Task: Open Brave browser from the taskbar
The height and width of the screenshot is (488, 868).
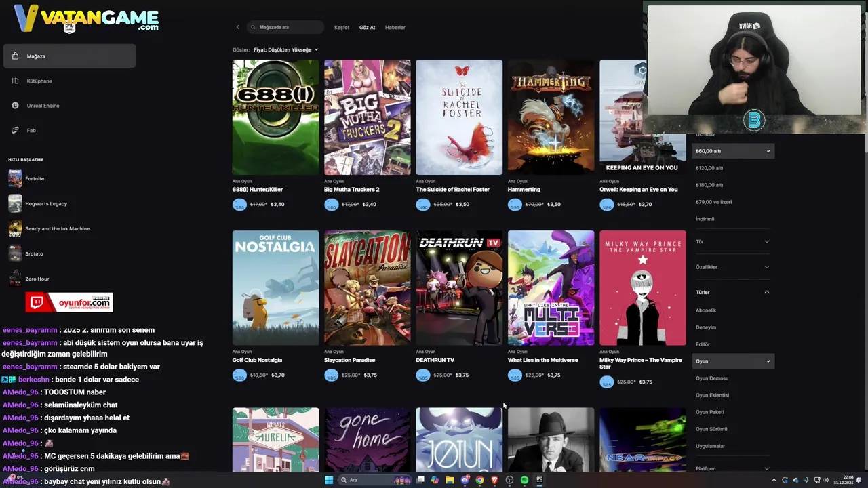Action: [494, 480]
